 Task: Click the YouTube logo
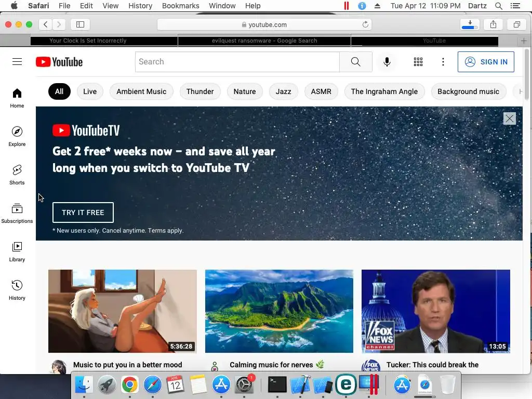59,62
